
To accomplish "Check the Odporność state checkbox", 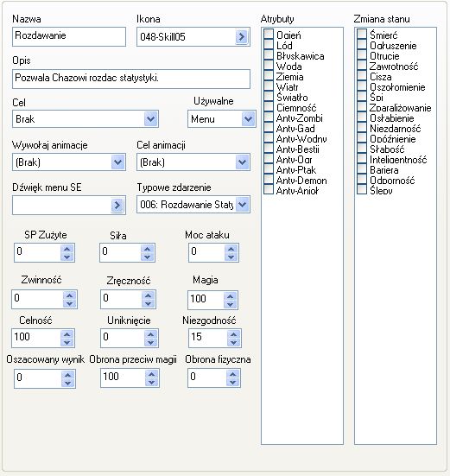I will click(x=362, y=179).
